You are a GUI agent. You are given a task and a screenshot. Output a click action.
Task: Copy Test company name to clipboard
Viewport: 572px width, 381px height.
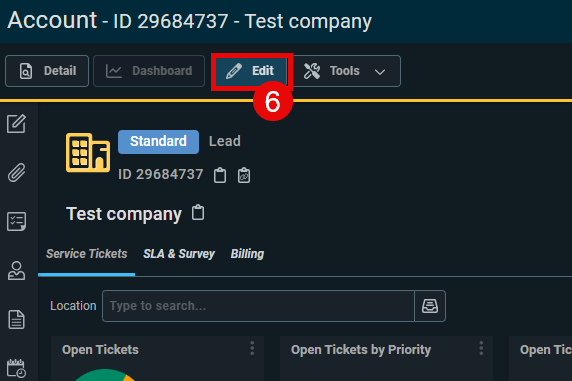click(198, 212)
